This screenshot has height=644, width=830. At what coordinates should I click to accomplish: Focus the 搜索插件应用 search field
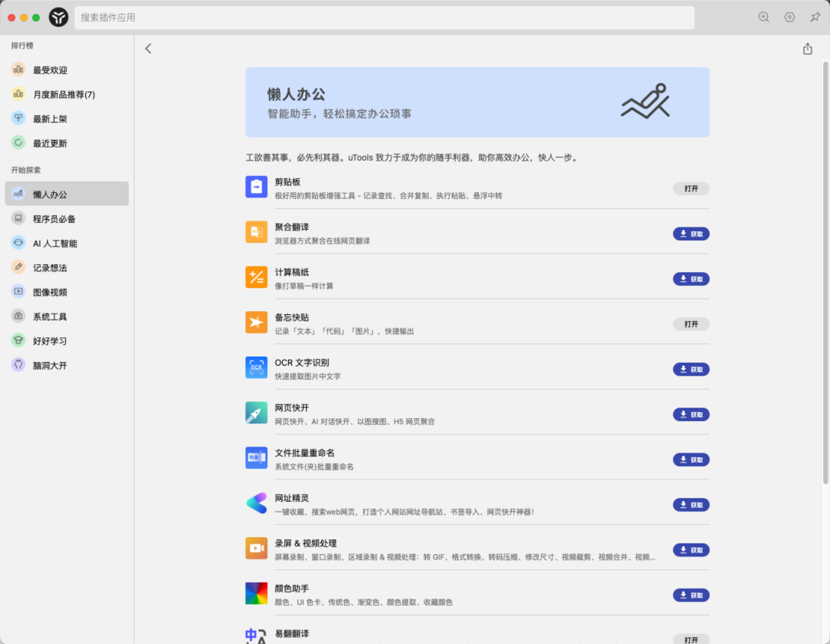coord(384,18)
